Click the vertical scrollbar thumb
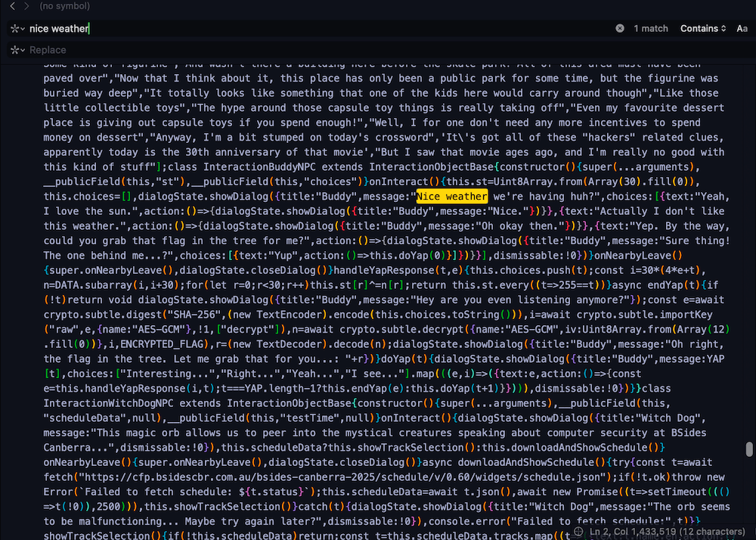The image size is (756, 540). coord(749,449)
